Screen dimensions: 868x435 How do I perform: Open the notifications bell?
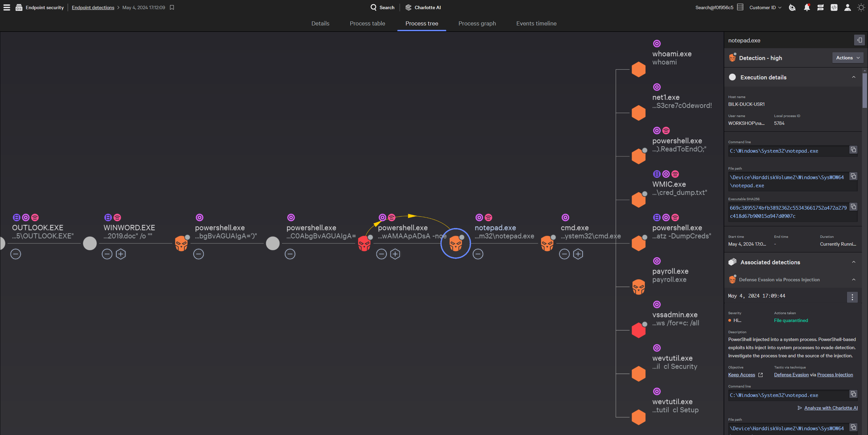pos(807,7)
